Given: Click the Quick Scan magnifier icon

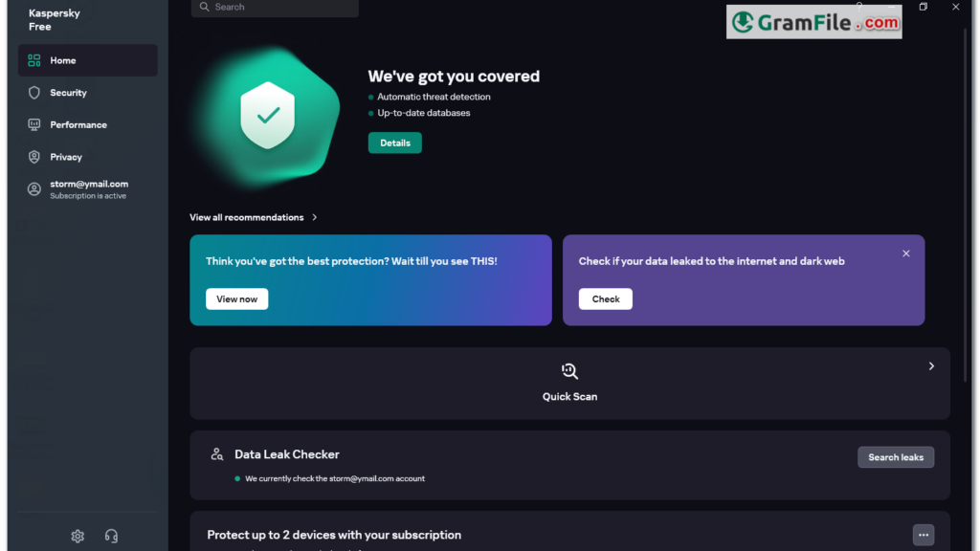Looking at the screenshot, I should pos(569,371).
